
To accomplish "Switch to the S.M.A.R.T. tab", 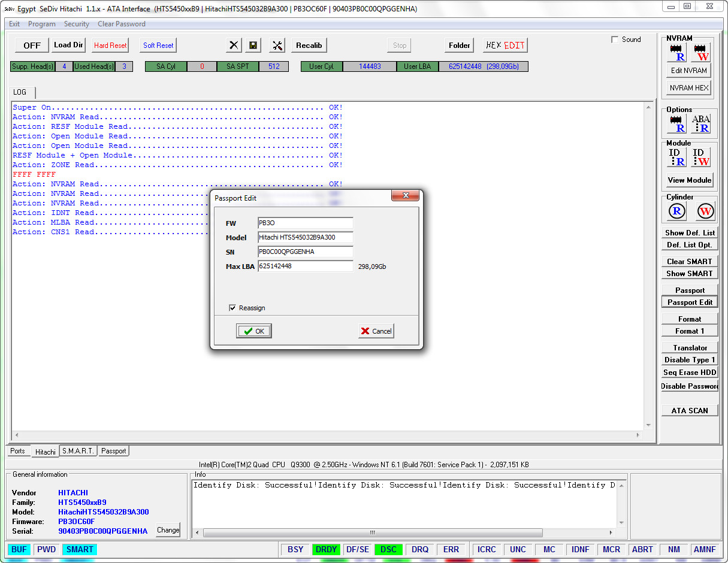I will [x=78, y=451].
